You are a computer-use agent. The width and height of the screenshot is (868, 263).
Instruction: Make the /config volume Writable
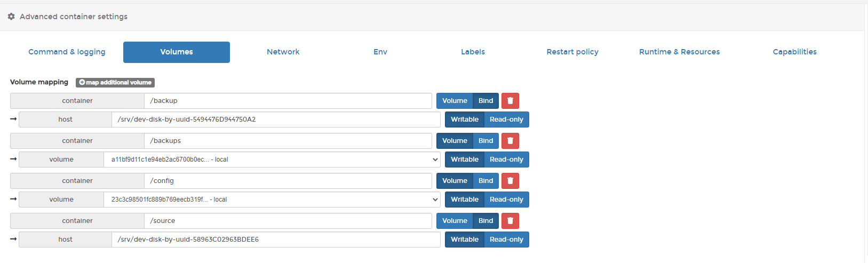click(x=465, y=200)
